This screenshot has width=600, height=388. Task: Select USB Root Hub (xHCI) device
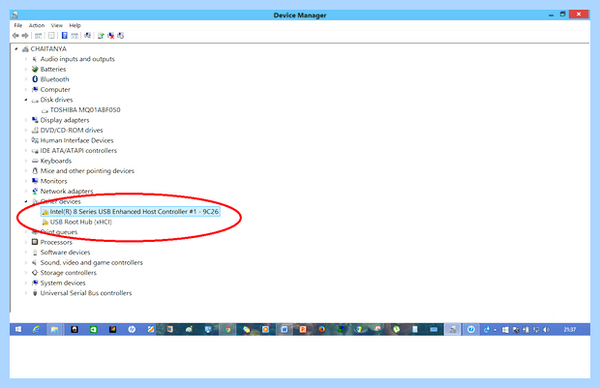pyautogui.click(x=81, y=222)
